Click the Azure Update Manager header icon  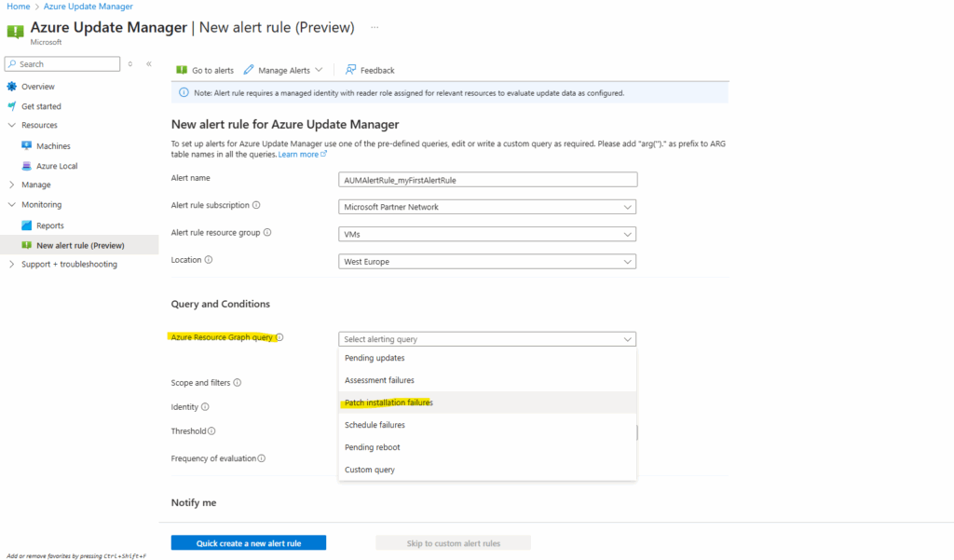[x=15, y=31]
